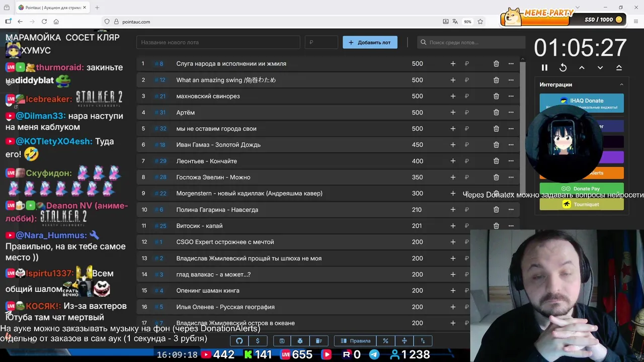
Task: Click lot name глад валакас - а может
Action: (213, 275)
